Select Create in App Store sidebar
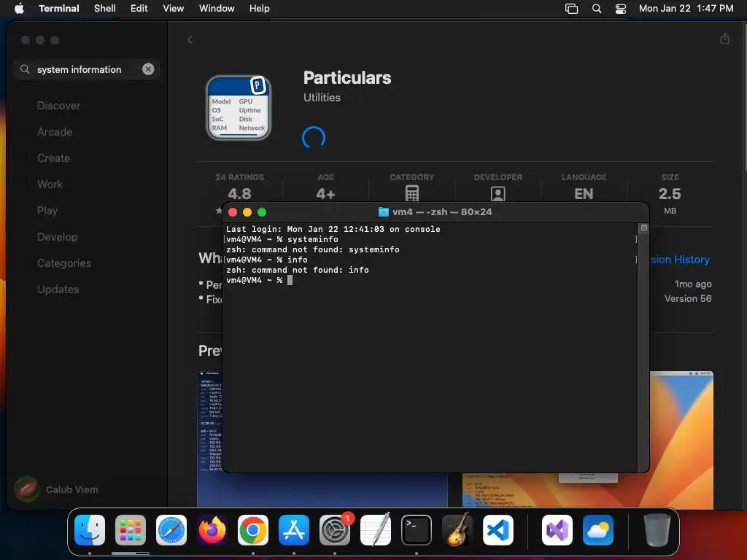 click(54, 158)
